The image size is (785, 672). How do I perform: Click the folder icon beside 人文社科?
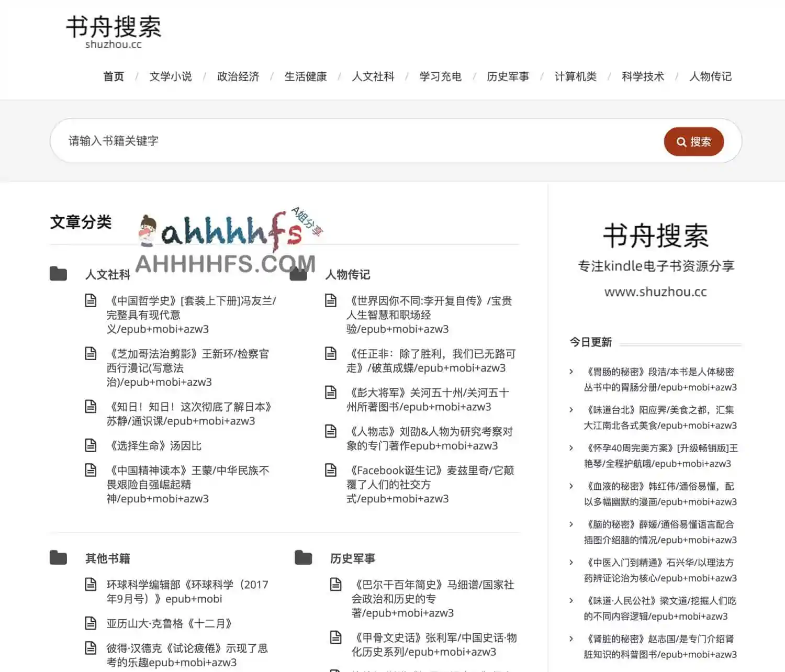coord(59,273)
